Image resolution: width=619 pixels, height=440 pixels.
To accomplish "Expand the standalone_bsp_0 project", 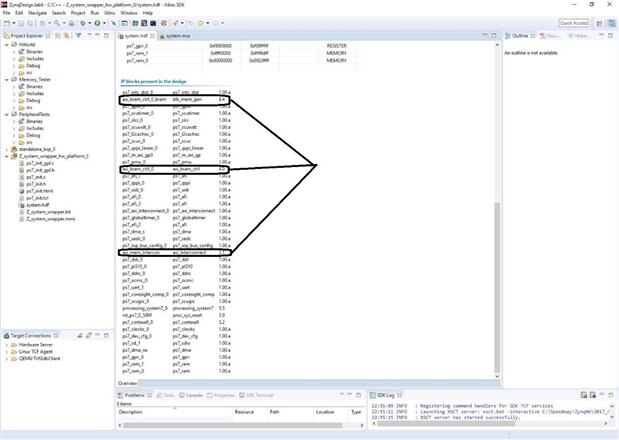I will [7, 149].
